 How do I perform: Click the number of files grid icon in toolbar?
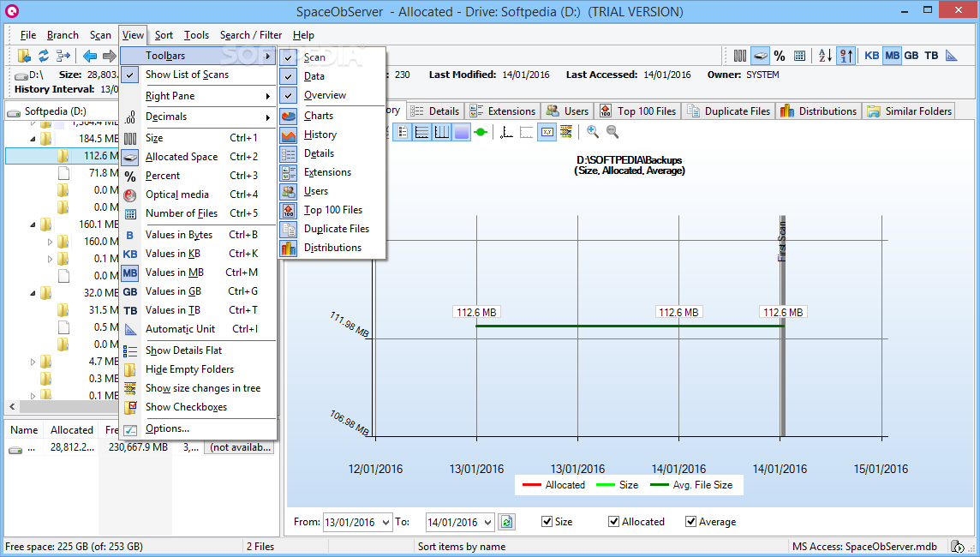(x=799, y=56)
